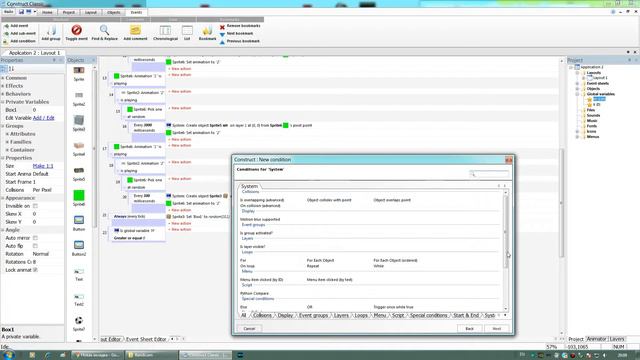Image resolution: width=640 pixels, height=360 pixels.
Task: Select Is overlapping (advanced) condition
Action: 262,200
